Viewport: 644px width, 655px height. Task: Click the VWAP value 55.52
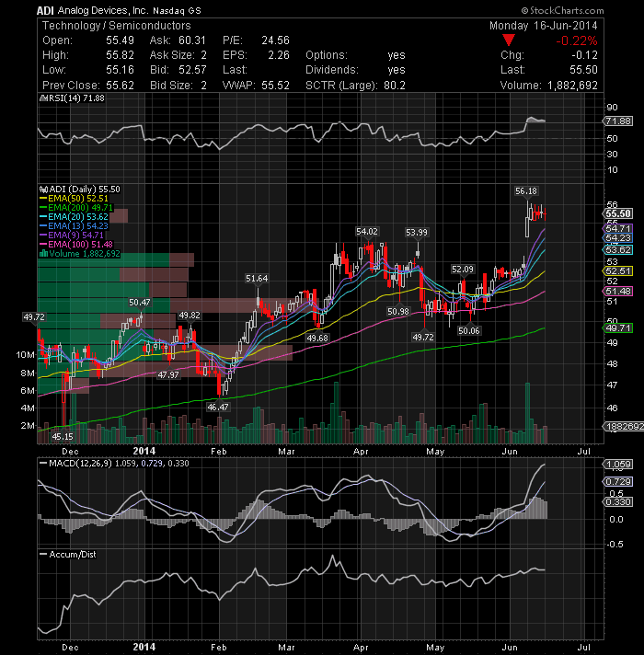tap(276, 86)
